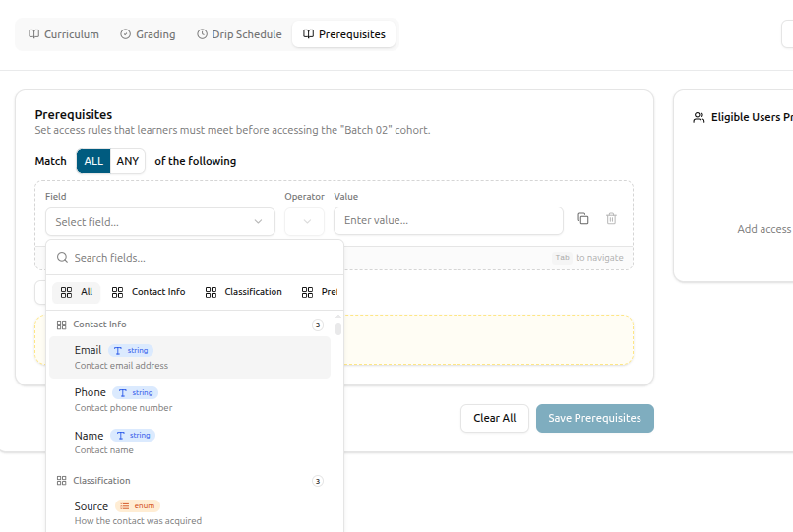Click the Eligible Users people icon
The height and width of the screenshot is (532, 793).
click(x=699, y=117)
